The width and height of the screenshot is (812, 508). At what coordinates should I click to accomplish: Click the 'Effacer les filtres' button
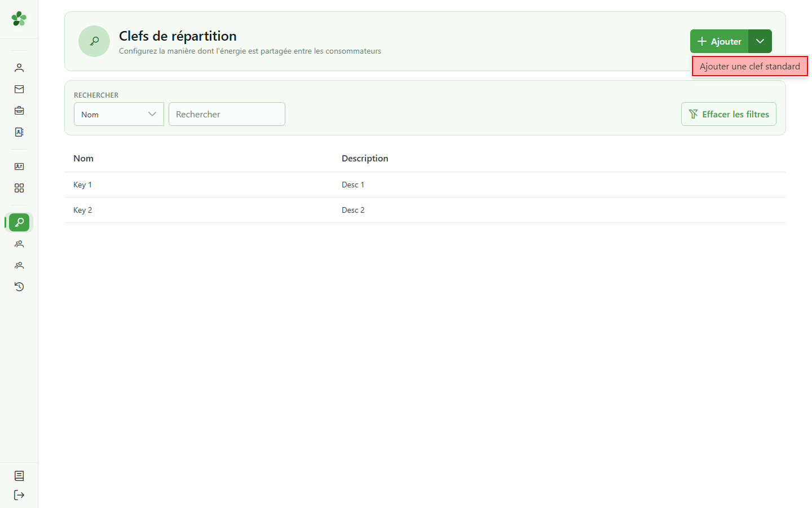[729, 114]
